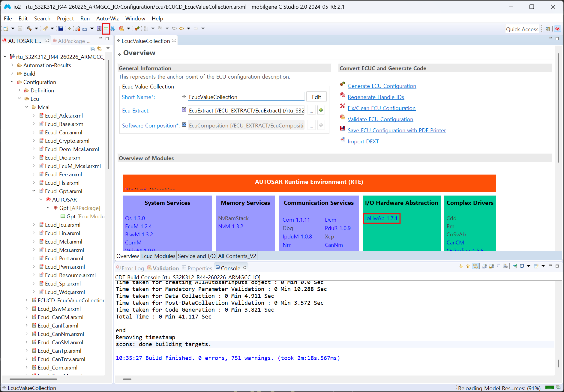Click the green progress indicator in status bar
This screenshot has width=564, height=392.
pyautogui.click(x=549, y=388)
